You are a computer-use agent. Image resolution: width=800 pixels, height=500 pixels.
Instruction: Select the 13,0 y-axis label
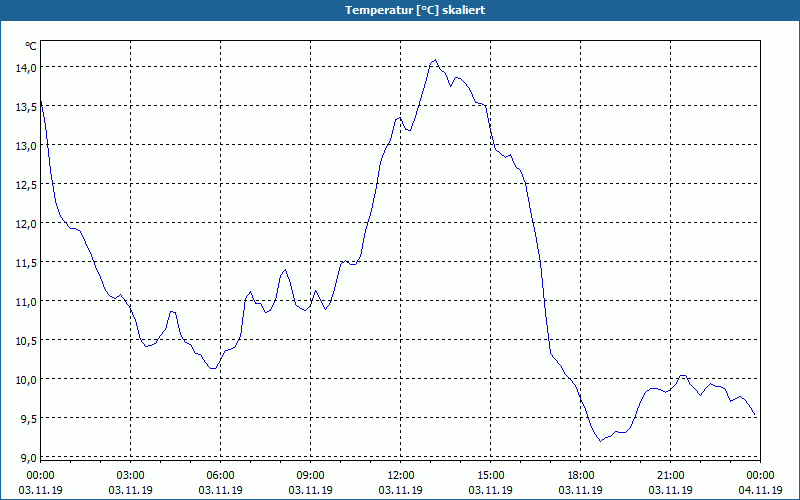pos(26,145)
